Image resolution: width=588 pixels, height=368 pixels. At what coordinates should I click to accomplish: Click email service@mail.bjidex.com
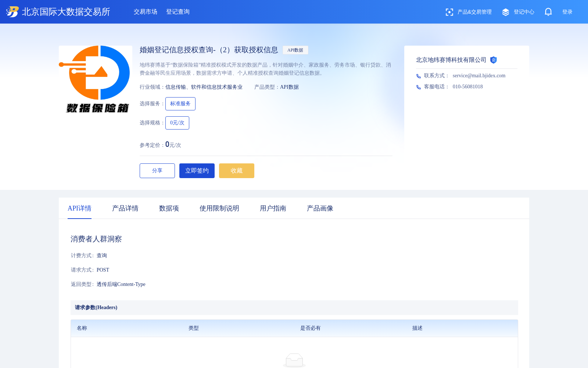pyautogui.click(x=479, y=76)
